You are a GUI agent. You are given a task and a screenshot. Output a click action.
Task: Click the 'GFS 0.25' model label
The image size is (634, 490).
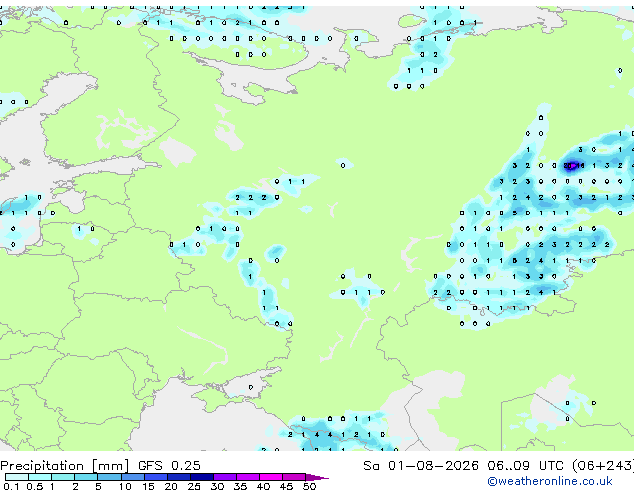point(169,465)
